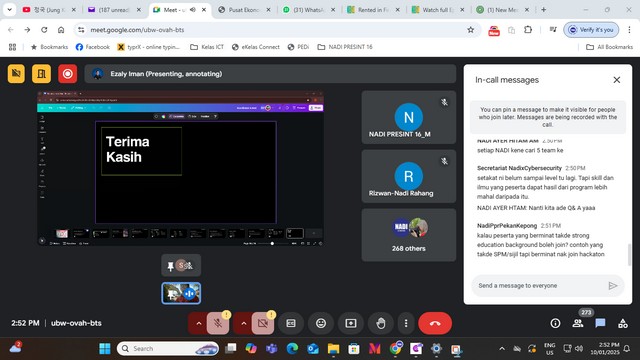Open more options three-dot menu

click(406, 323)
